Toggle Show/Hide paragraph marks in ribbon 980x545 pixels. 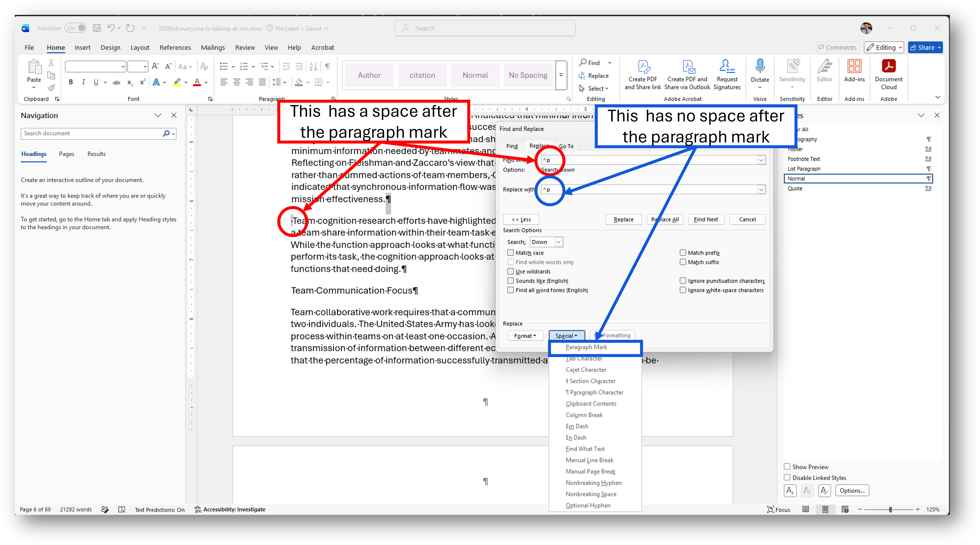tap(328, 67)
